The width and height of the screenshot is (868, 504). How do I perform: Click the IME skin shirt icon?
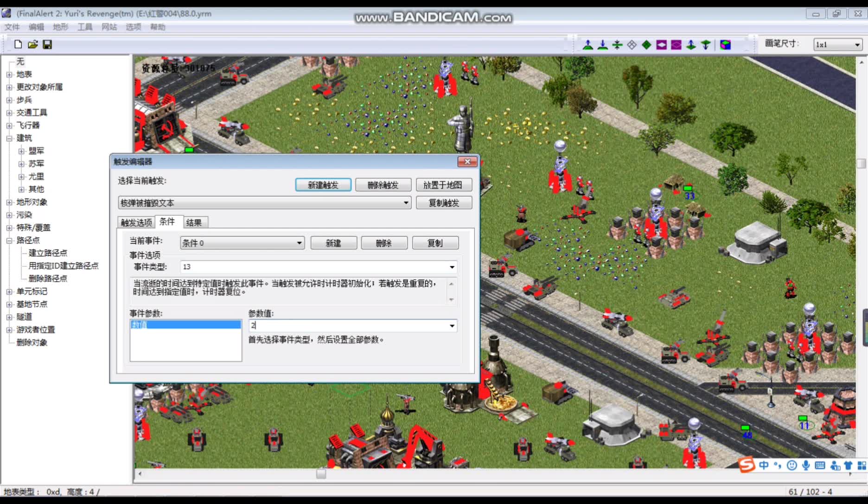pos(849,466)
